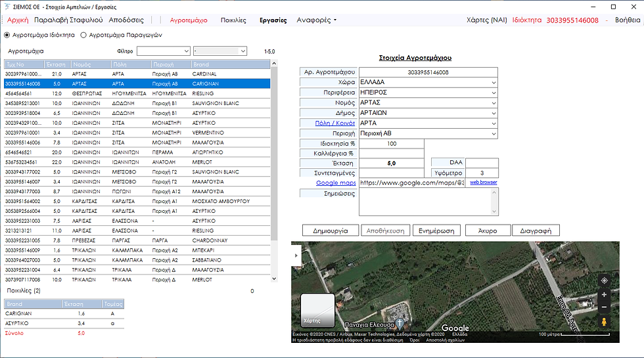Open the Χώρα dropdown

point(494,82)
